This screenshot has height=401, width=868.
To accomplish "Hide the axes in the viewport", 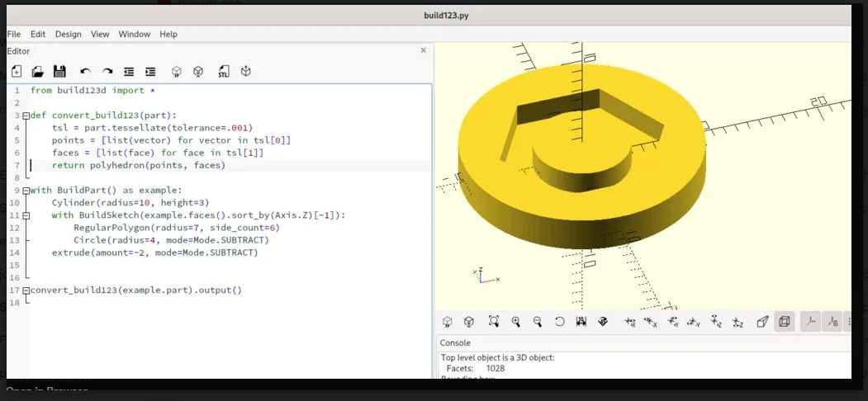I will pos(811,322).
